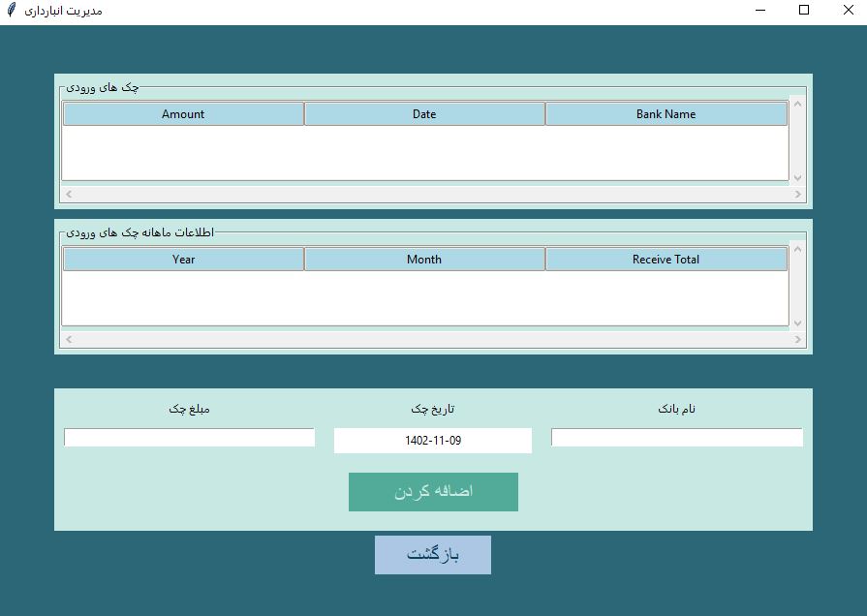Click the بازگشت (Back) button

pyautogui.click(x=433, y=555)
